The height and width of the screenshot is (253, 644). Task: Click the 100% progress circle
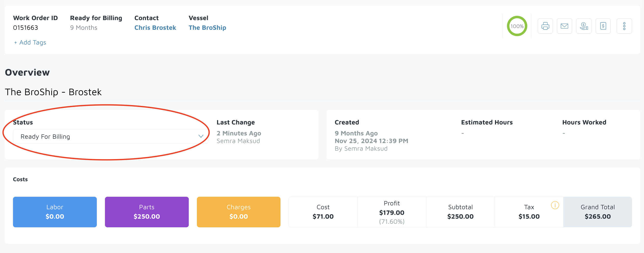click(517, 26)
